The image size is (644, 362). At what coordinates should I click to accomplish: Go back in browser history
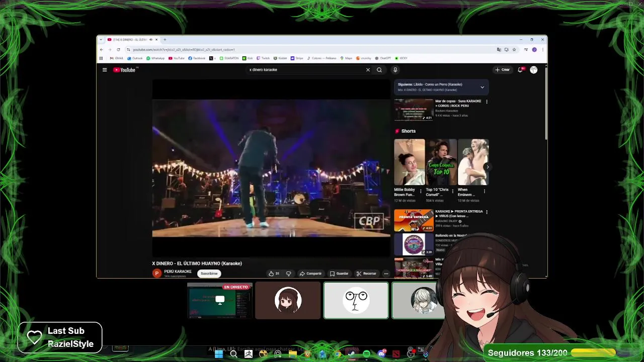pyautogui.click(x=101, y=50)
